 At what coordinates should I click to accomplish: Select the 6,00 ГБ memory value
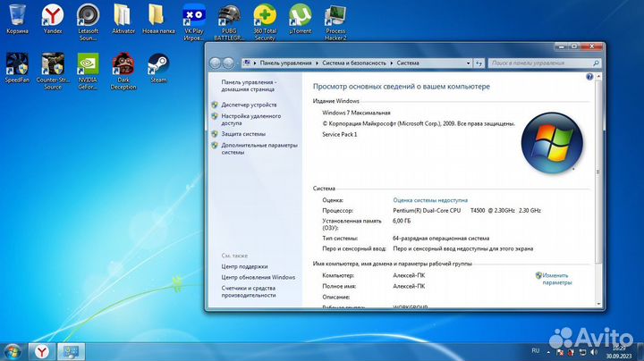coord(402,221)
